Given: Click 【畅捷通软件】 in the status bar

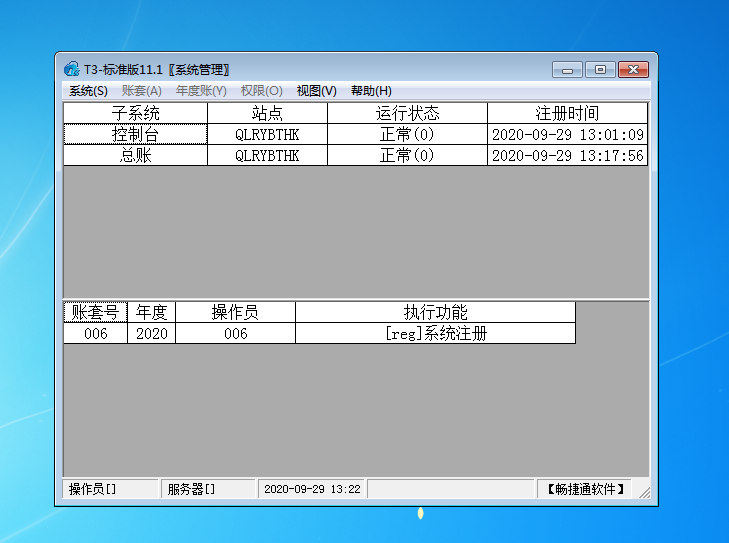Looking at the screenshot, I should click(584, 489).
